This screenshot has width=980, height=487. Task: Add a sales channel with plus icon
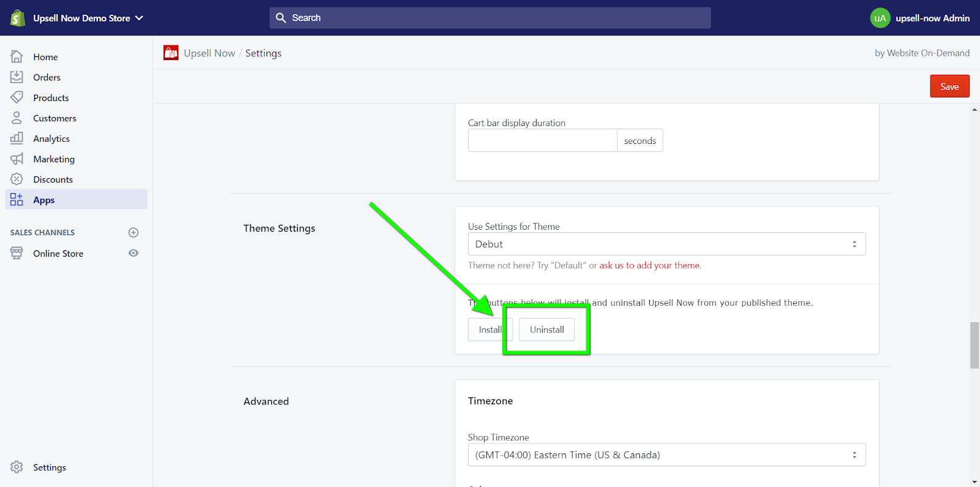coord(134,232)
